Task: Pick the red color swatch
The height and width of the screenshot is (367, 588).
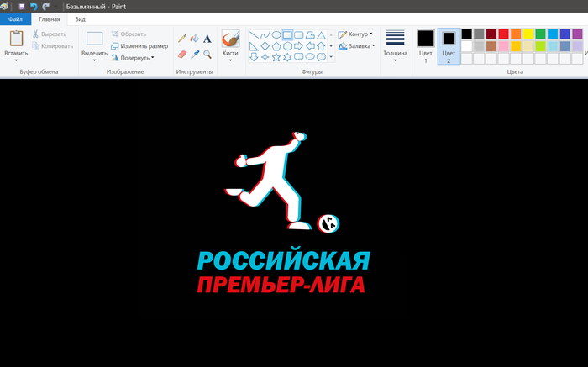Action: pyautogui.click(x=503, y=34)
